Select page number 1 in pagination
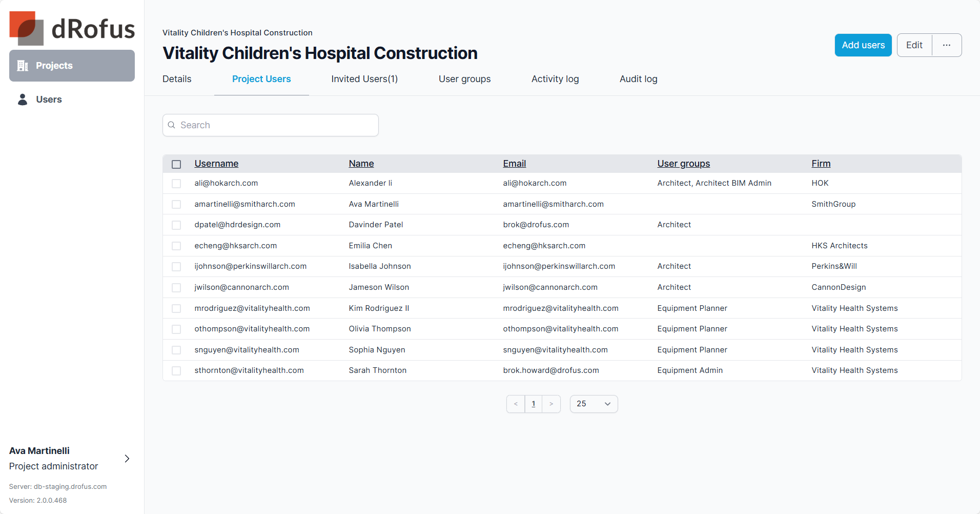980x514 pixels. coord(534,404)
